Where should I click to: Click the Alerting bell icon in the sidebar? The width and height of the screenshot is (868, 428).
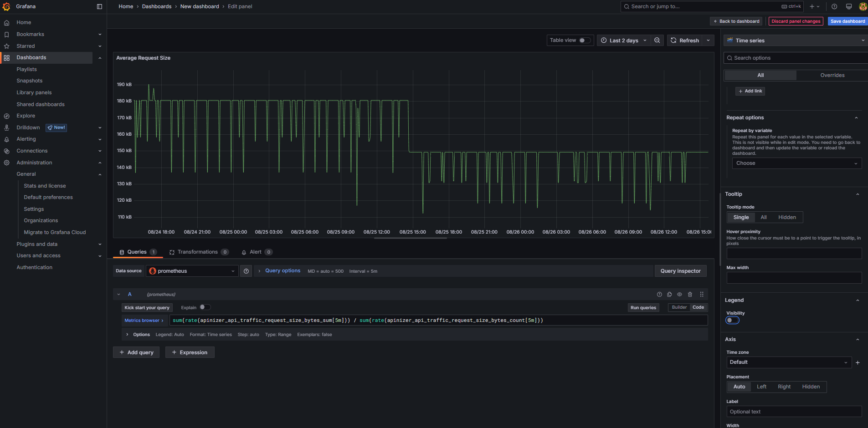[6, 139]
